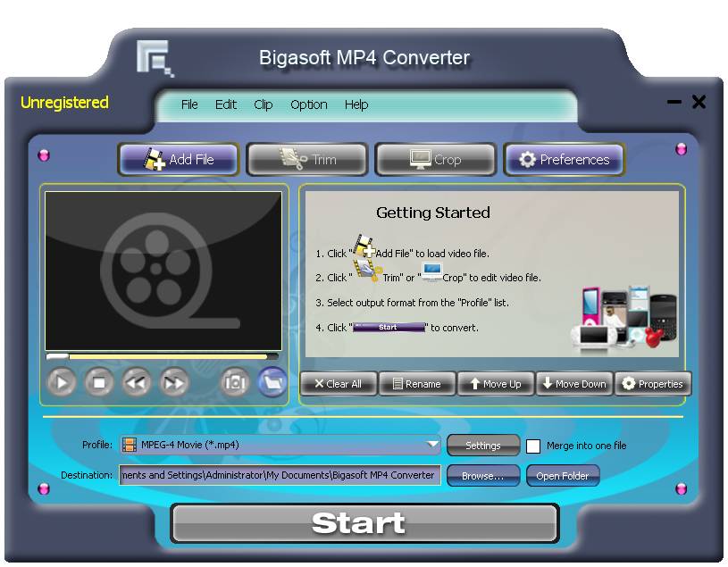
Task: Rewind the preview with the backward button
Action: (x=137, y=382)
